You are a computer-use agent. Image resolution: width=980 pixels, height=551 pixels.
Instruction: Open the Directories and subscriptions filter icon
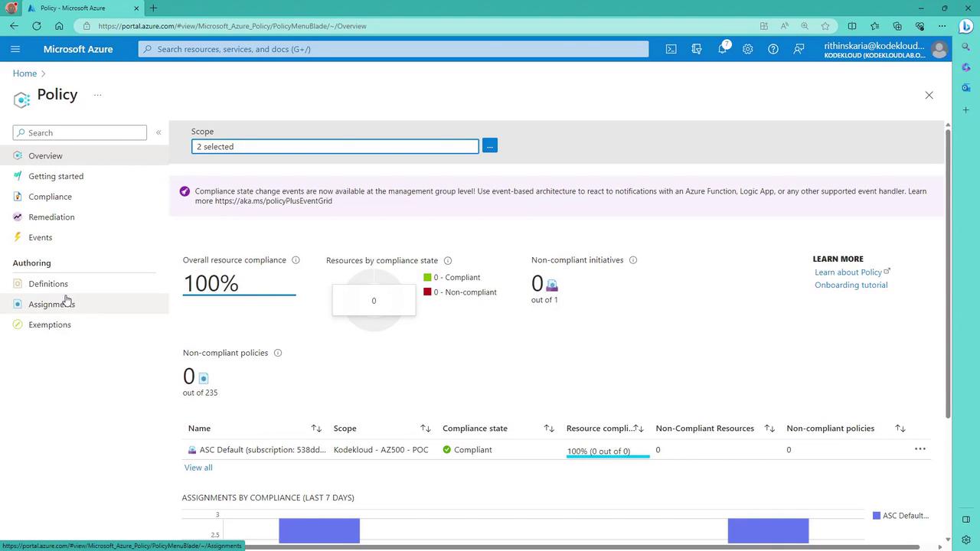coord(697,49)
